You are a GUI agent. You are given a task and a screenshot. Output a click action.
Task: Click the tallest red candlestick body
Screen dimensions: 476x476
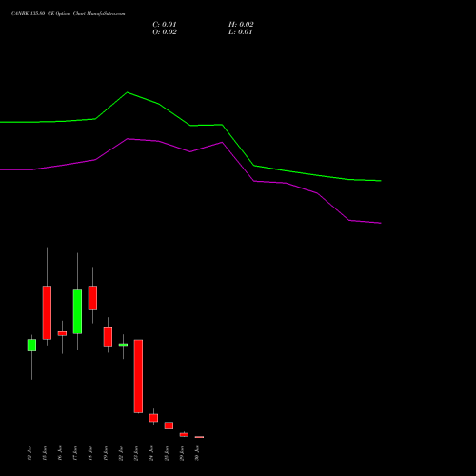coord(138,376)
